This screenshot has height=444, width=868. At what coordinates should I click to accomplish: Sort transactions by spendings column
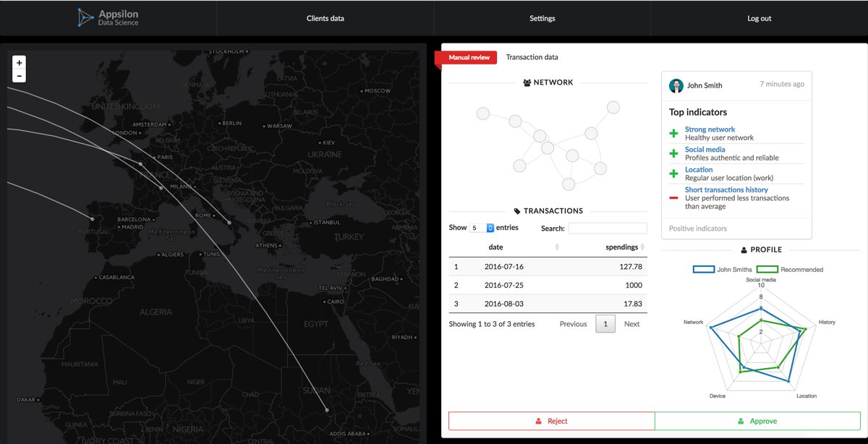605,247
